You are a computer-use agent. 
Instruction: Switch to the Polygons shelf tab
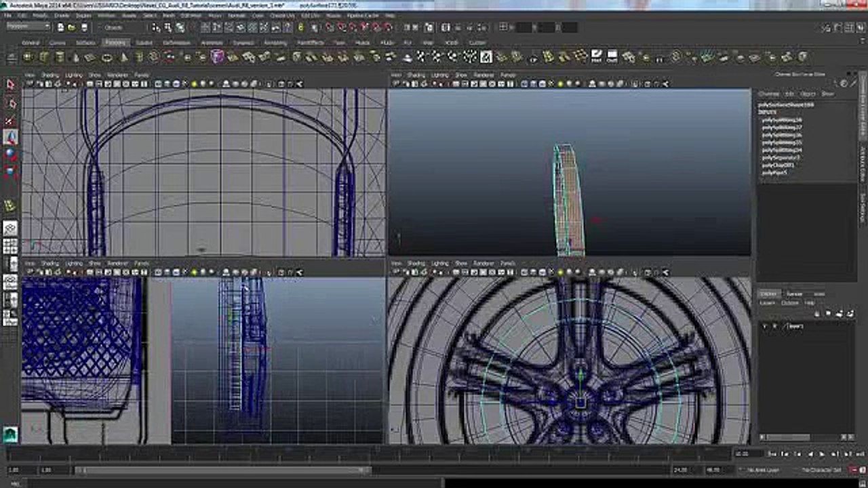tap(116, 42)
